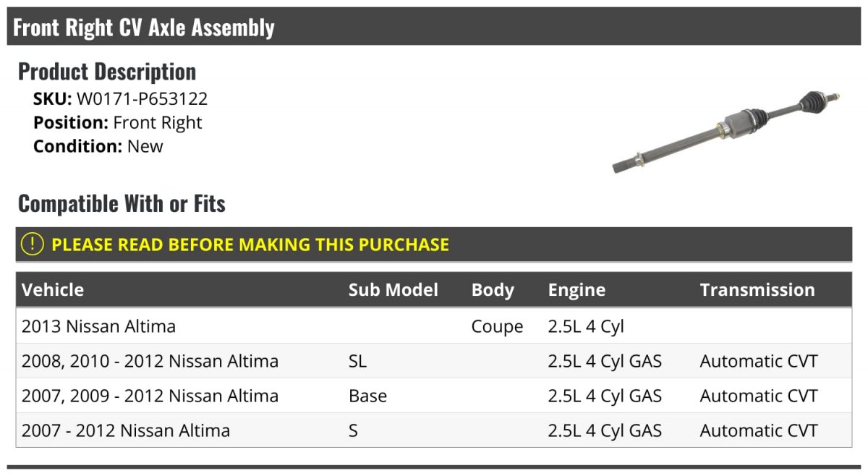Click the Vehicle column header
Image resolution: width=868 pixels, height=476 pixels.
click(53, 290)
